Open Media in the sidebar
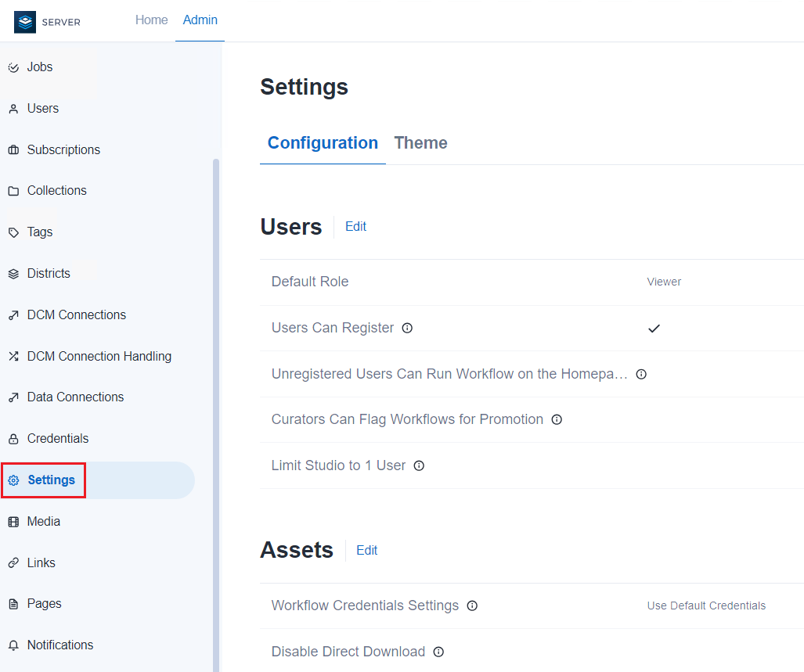The image size is (804, 672). click(43, 522)
